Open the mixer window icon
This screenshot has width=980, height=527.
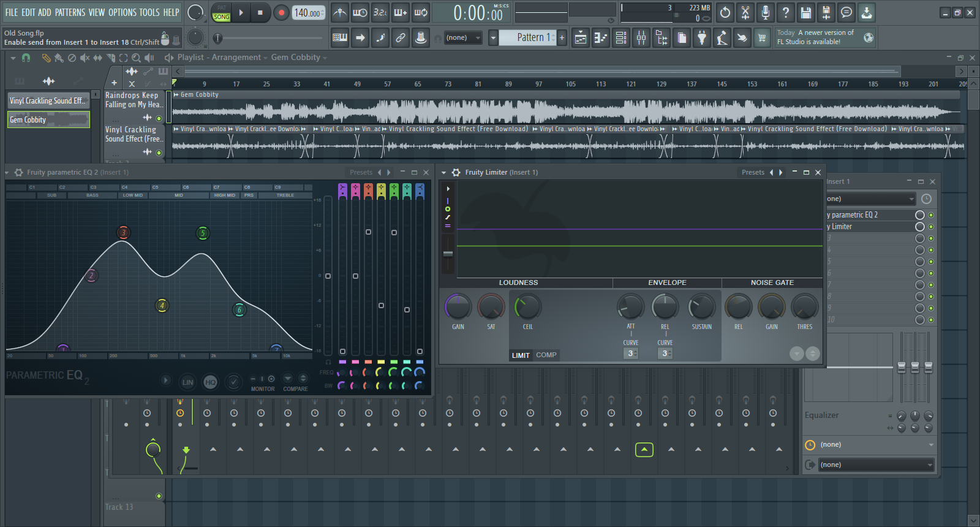tap(641, 38)
